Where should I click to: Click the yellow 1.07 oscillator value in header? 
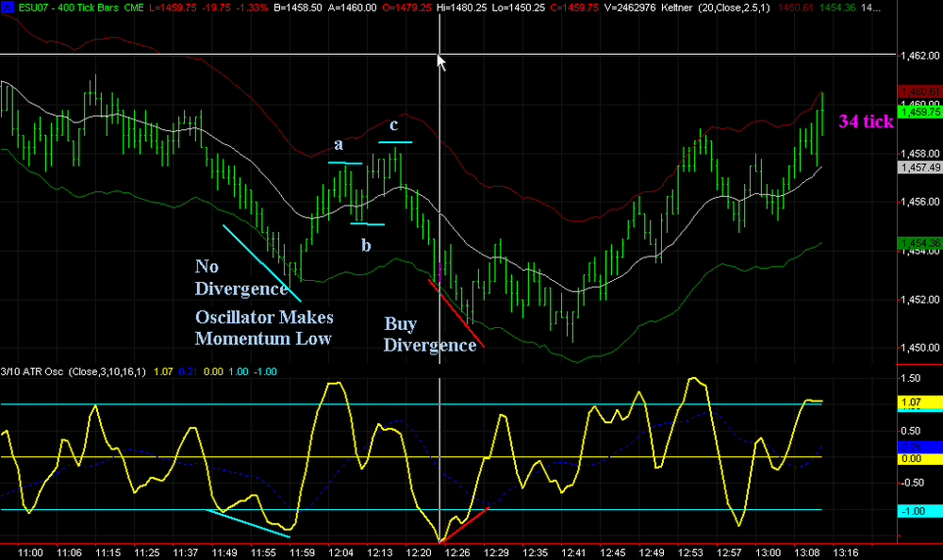pyautogui.click(x=163, y=371)
